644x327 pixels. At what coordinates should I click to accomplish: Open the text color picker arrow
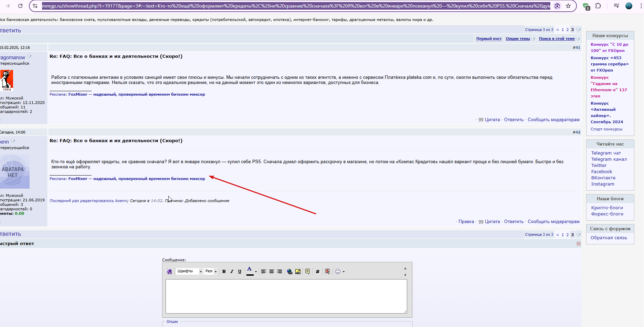[x=256, y=272]
